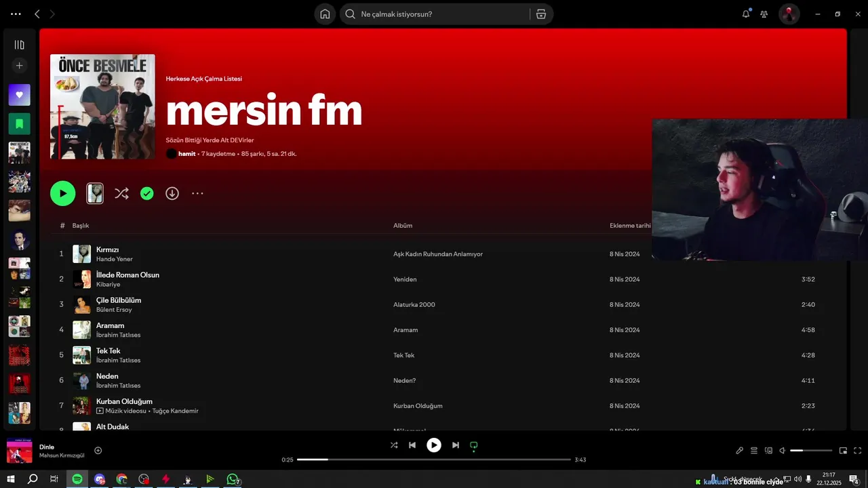Open album link 'Neden?'

[x=405, y=380]
